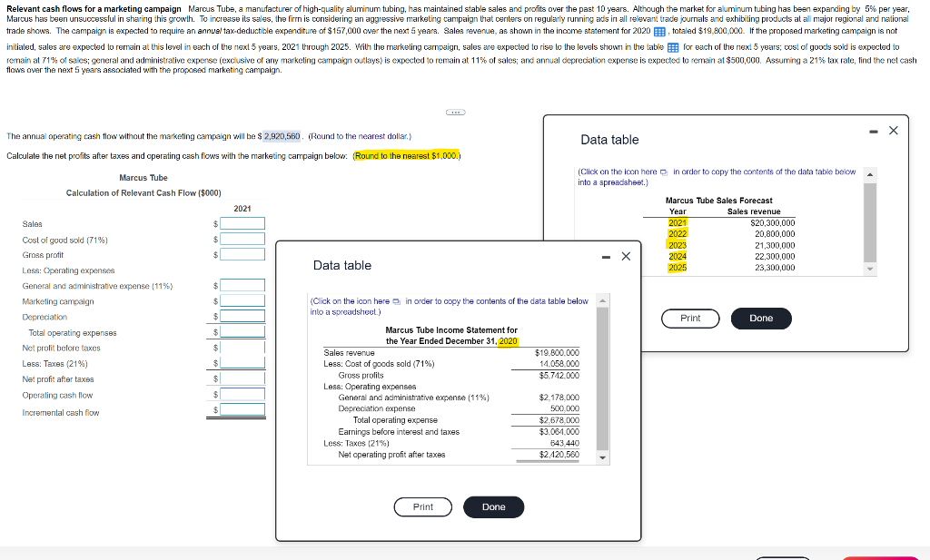Click scroll-down arrow in sales forecast table
The image size is (930, 560).
coord(870,269)
